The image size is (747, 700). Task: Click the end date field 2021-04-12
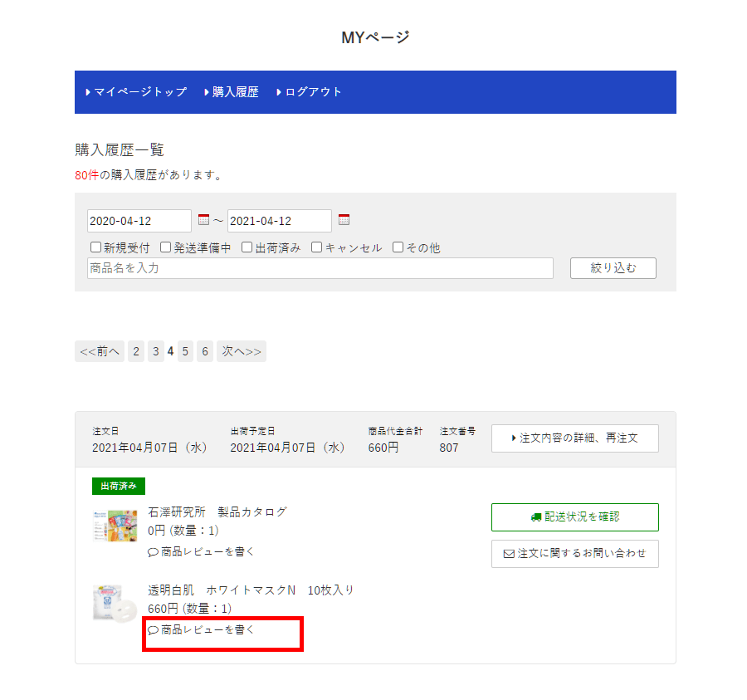coord(280,221)
